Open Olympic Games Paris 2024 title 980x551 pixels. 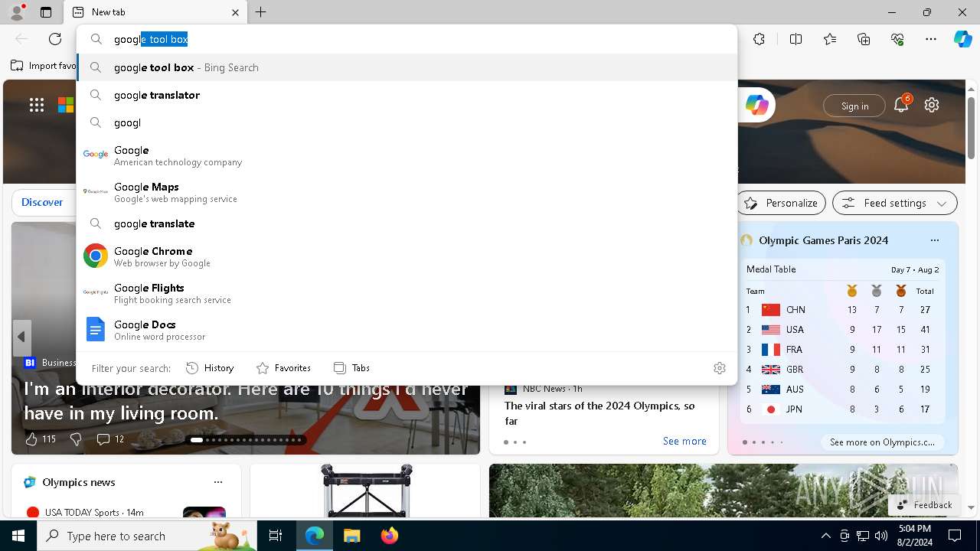tap(823, 240)
